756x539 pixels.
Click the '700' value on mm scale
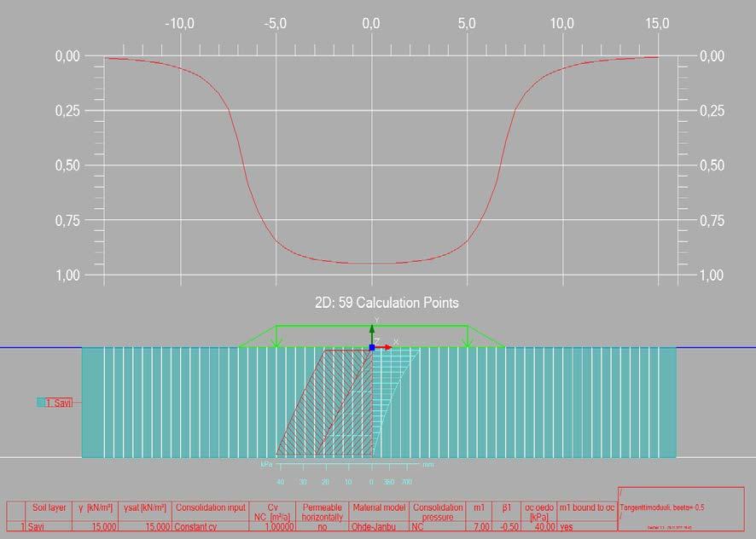pos(407,482)
